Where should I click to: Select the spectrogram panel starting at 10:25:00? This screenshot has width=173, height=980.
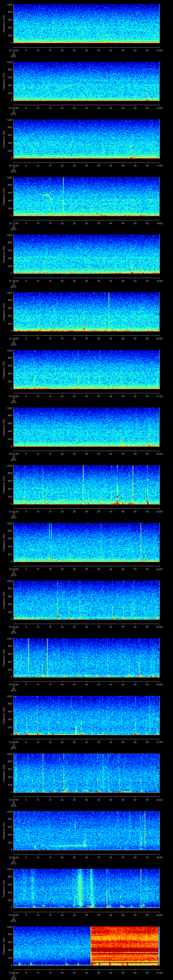tap(86, 658)
